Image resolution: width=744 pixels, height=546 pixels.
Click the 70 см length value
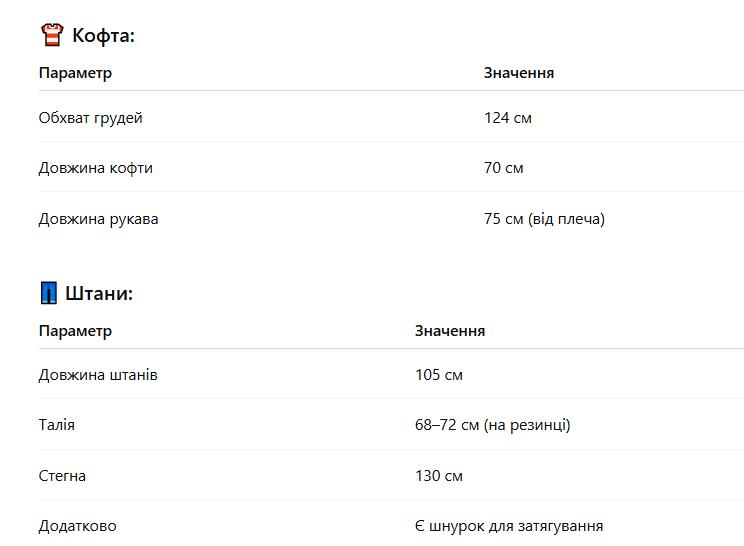coord(503,168)
